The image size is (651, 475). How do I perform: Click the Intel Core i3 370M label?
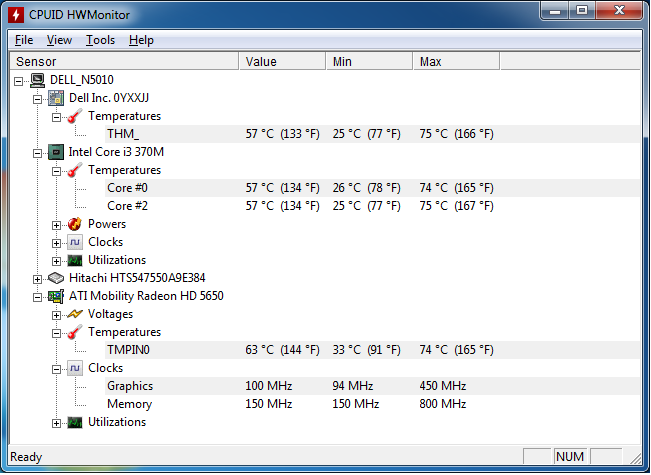(116, 152)
